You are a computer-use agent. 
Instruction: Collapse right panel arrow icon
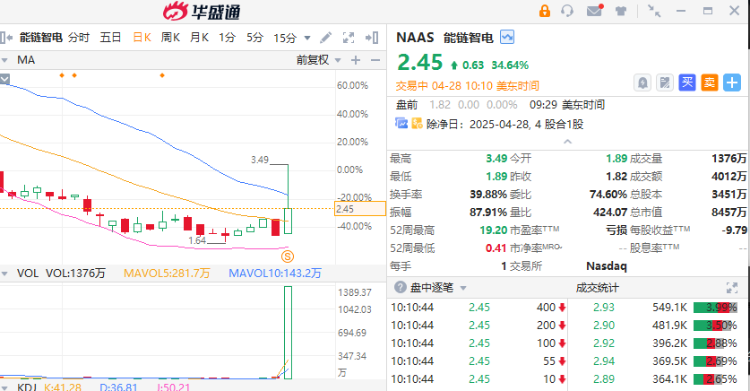coord(372,38)
